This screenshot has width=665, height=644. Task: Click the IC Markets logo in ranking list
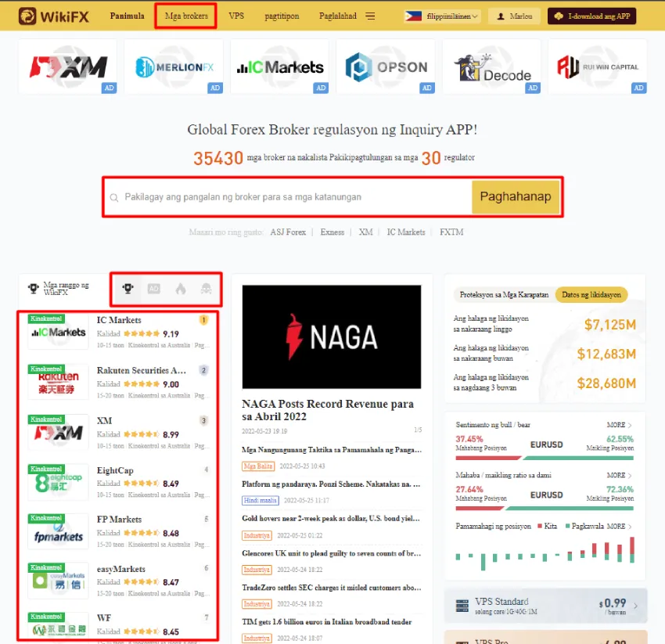(x=59, y=333)
